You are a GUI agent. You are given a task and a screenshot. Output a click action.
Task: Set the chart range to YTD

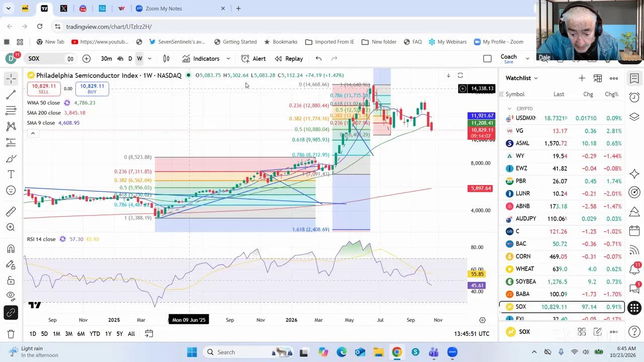click(95, 334)
